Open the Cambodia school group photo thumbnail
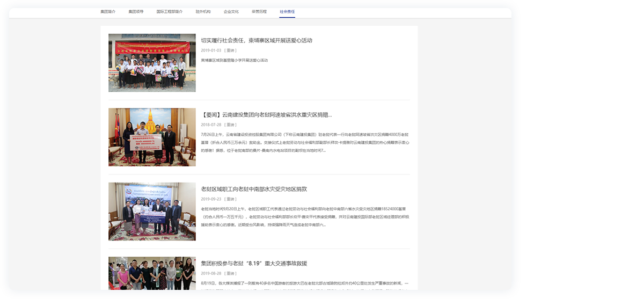 pos(152,63)
